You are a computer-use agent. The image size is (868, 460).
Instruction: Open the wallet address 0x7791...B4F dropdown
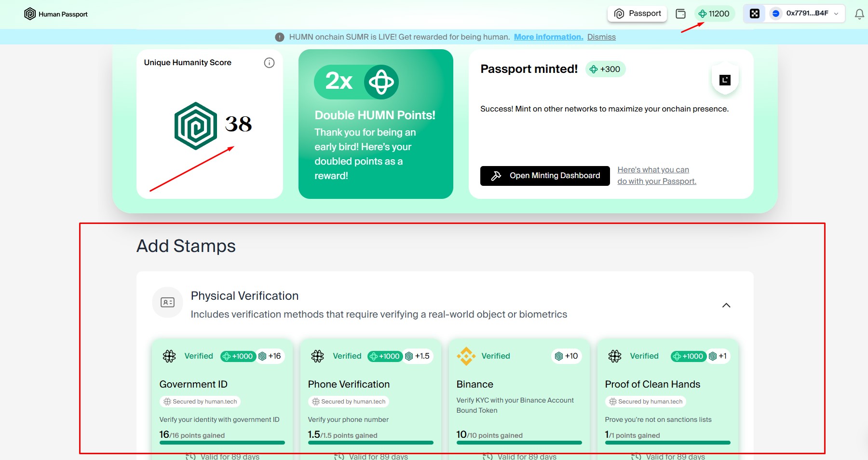[x=807, y=14]
